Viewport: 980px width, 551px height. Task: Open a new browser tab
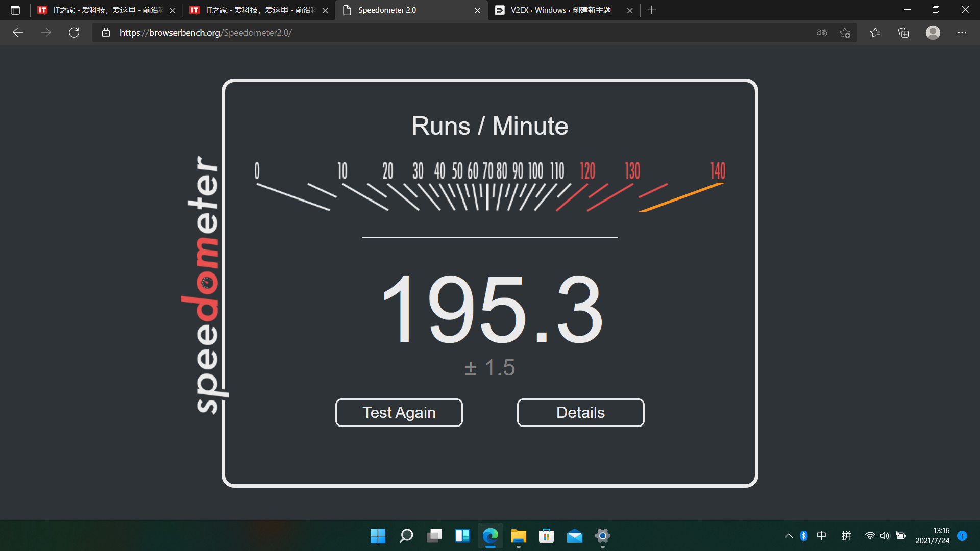pyautogui.click(x=651, y=10)
